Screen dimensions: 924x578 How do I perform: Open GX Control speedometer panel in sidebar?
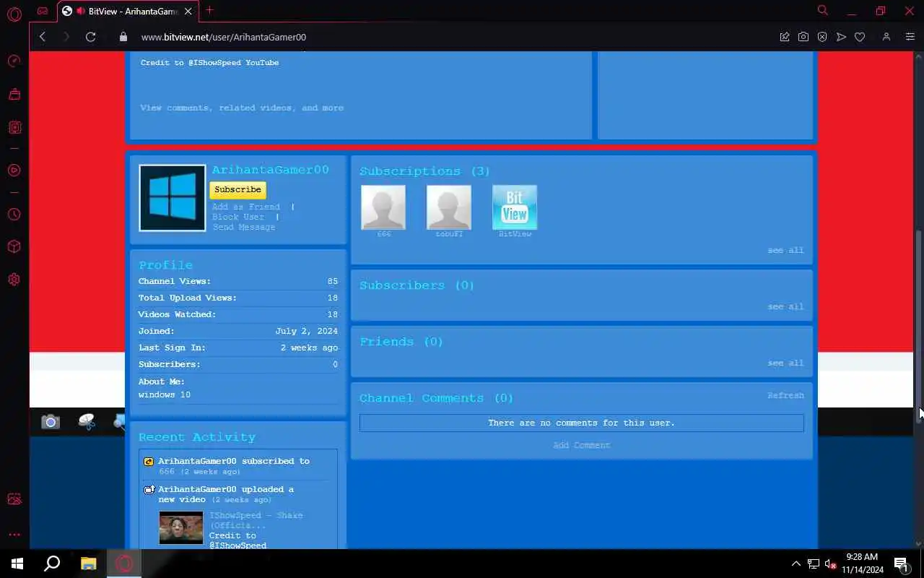14,61
